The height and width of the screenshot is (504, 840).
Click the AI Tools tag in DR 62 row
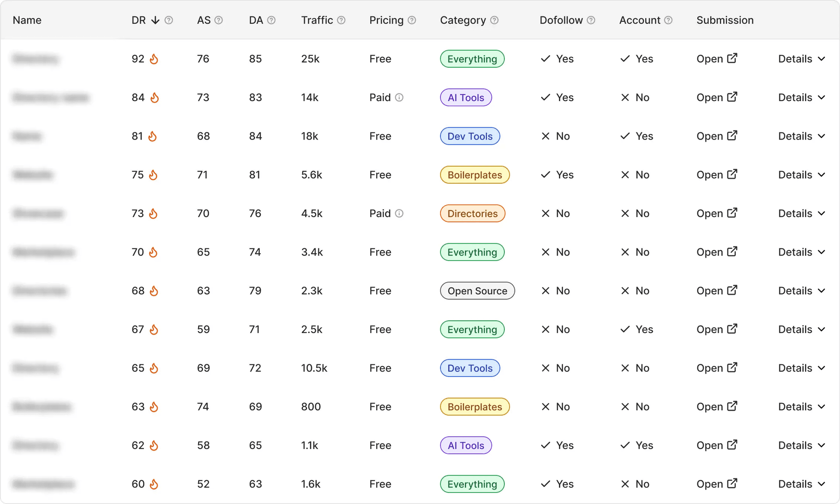(x=466, y=445)
